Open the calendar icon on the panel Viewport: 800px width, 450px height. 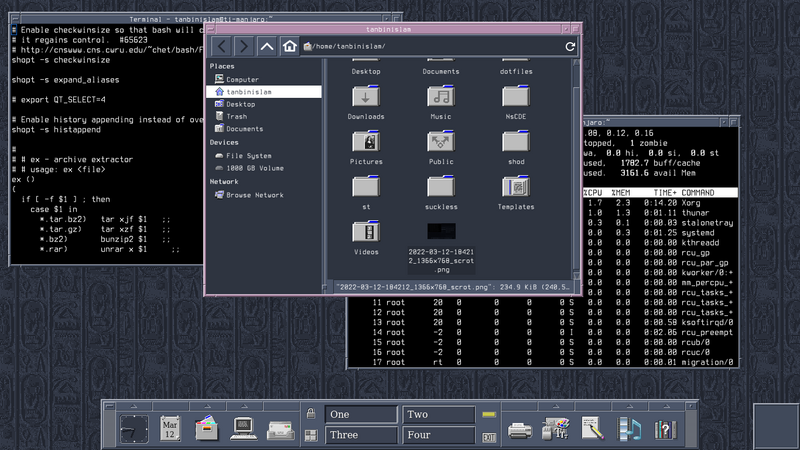pyautogui.click(x=171, y=428)
